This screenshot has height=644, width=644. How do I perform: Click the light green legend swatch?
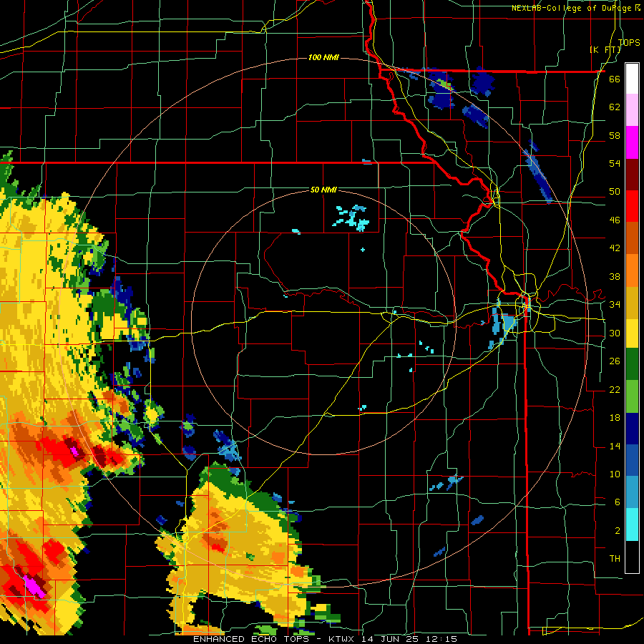tap(632, 396)
